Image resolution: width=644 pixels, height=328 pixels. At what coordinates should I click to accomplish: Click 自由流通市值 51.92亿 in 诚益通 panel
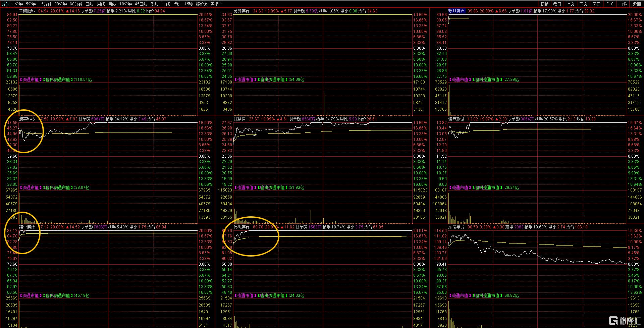(x=281, y=188)
